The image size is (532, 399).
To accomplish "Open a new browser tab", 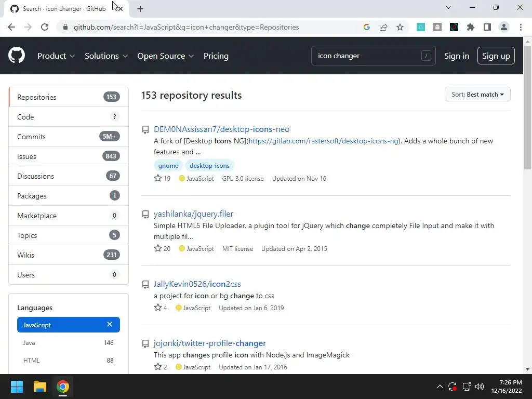I will pyautogui.click(x=140, y=9).
